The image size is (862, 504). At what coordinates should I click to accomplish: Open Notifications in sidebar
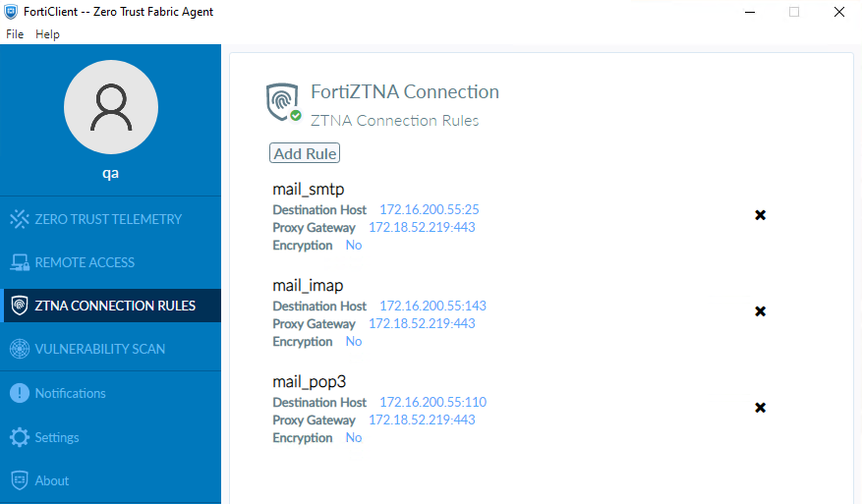pyautogui.click(x=71, y=394)
